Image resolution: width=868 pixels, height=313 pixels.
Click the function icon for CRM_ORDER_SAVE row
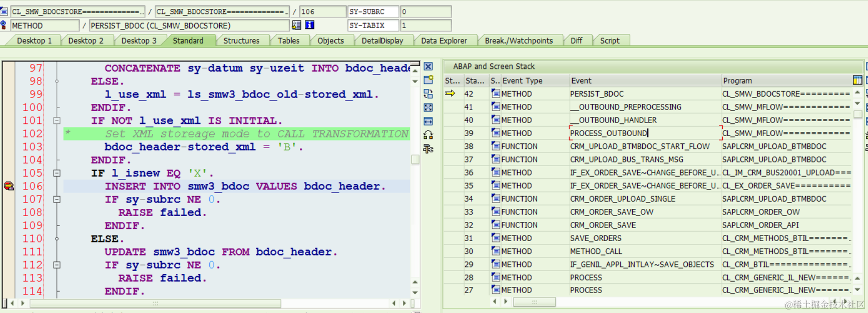click(496, 225)
